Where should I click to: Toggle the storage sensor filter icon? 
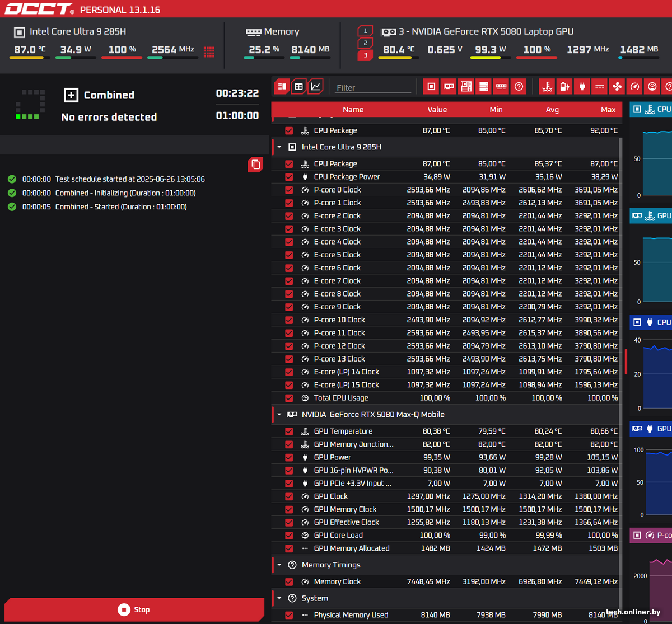click(x=484, y=86)
